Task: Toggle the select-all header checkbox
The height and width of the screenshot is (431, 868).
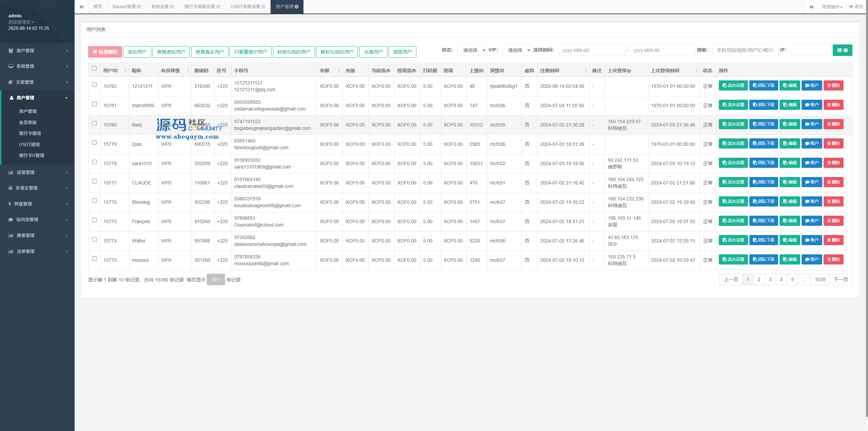Action: coord(94,68)
